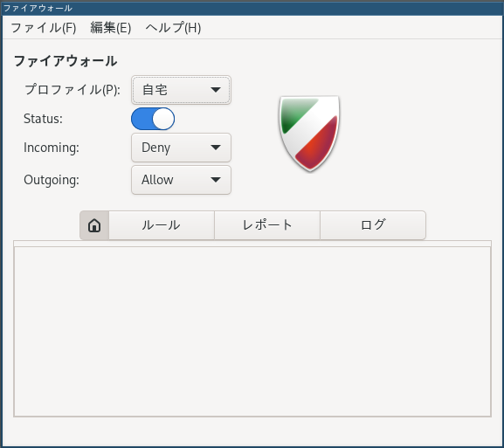The height and width of the screenshot is (448, 504).
Task: Open the Incoming policy dropdown set to Deny
Action: [x=181, y=148]
